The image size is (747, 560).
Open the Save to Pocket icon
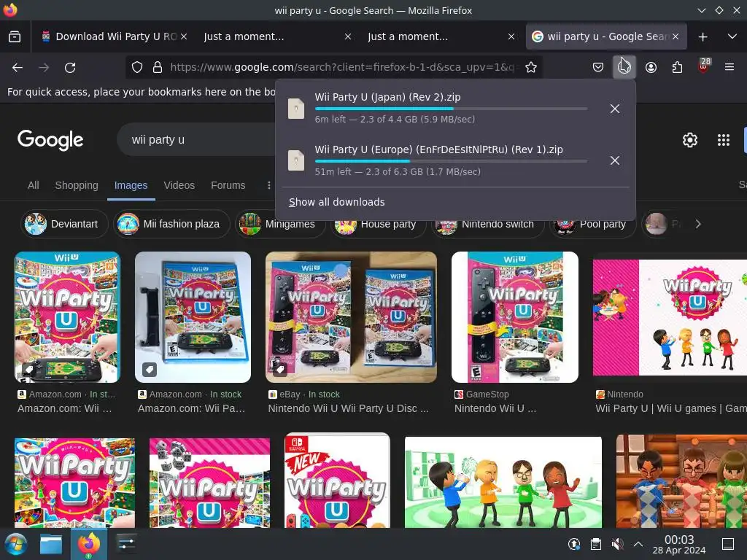point(598,68)
